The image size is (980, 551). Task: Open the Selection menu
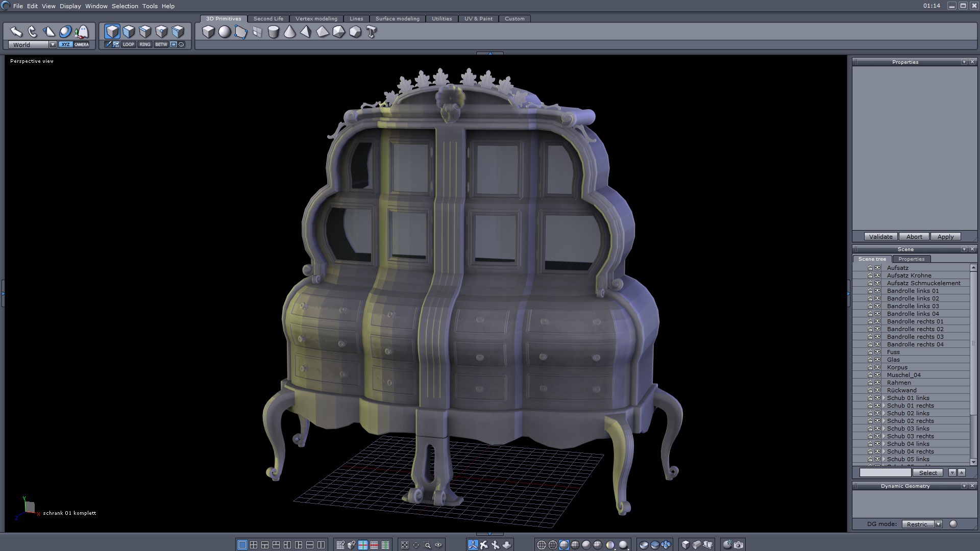[125, 6]
